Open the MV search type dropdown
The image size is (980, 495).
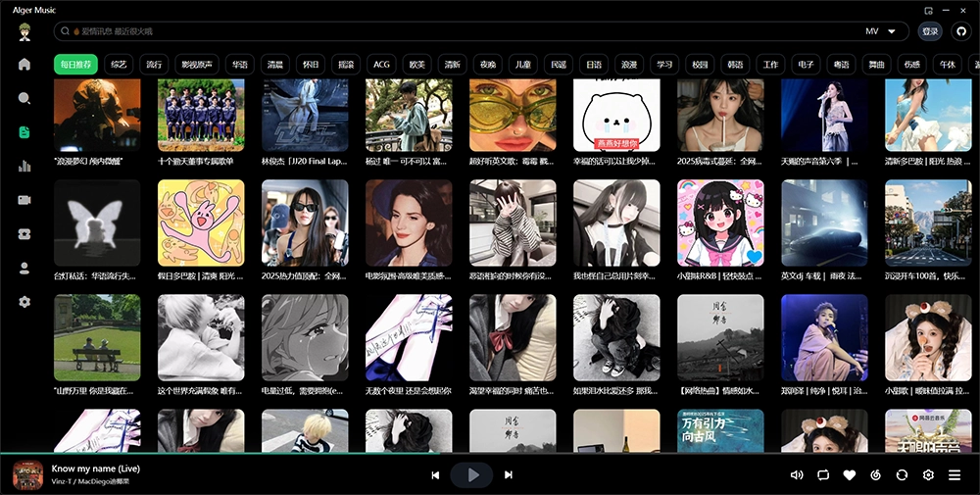pos(880,31)
